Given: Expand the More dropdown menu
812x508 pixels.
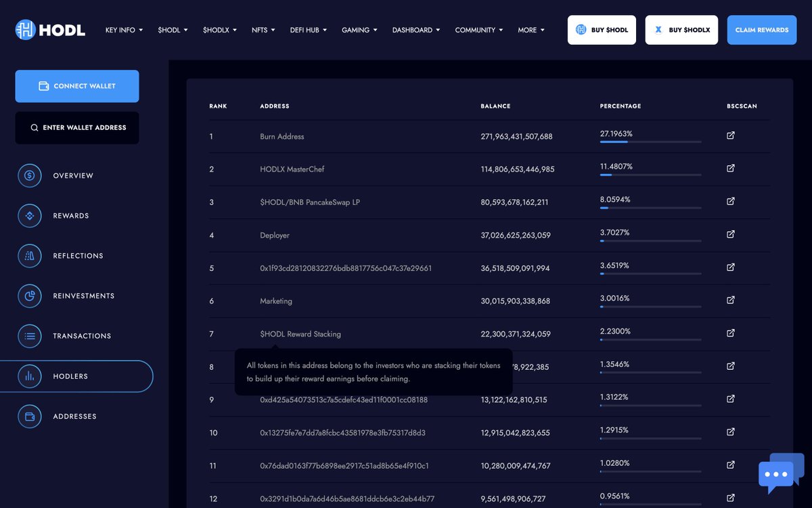Looking at the screenshot, I should (x=531, y=30).
